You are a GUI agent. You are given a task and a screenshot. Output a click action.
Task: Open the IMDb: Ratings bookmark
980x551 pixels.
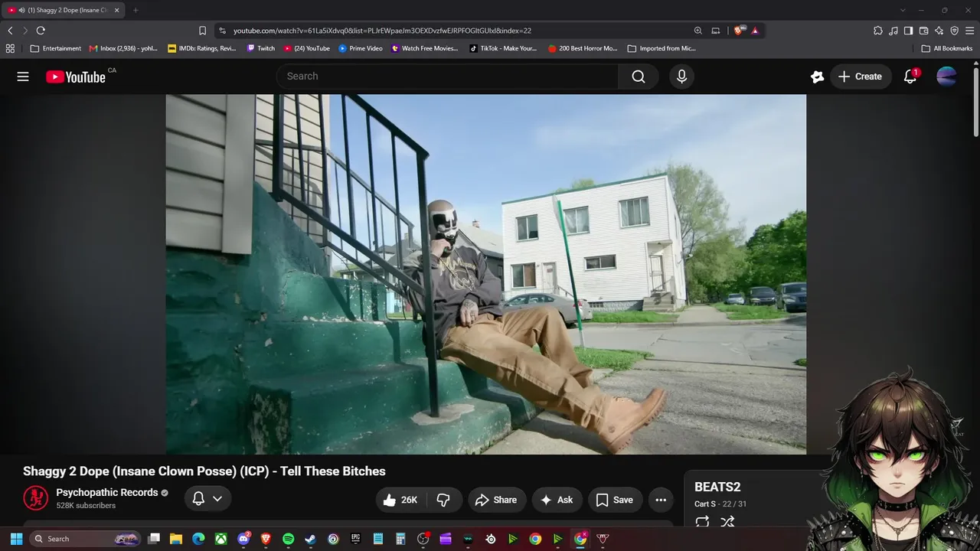[202, 48]
